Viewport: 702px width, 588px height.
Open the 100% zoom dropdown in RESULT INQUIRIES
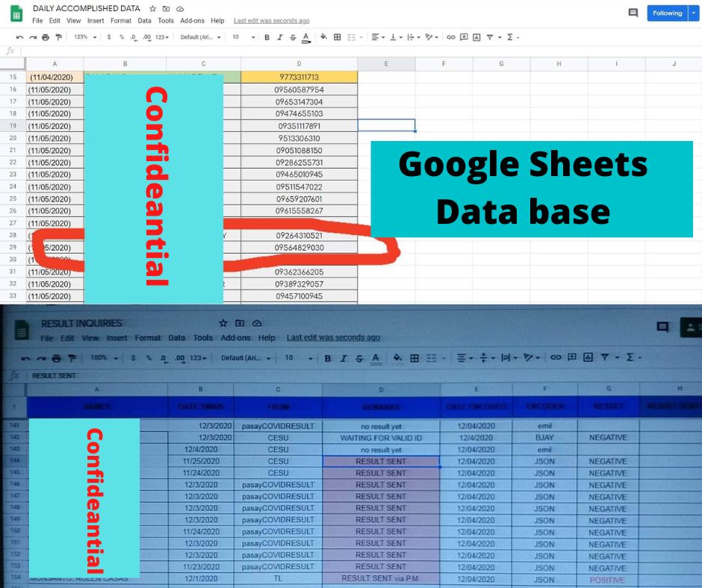[x=104, y=357]
